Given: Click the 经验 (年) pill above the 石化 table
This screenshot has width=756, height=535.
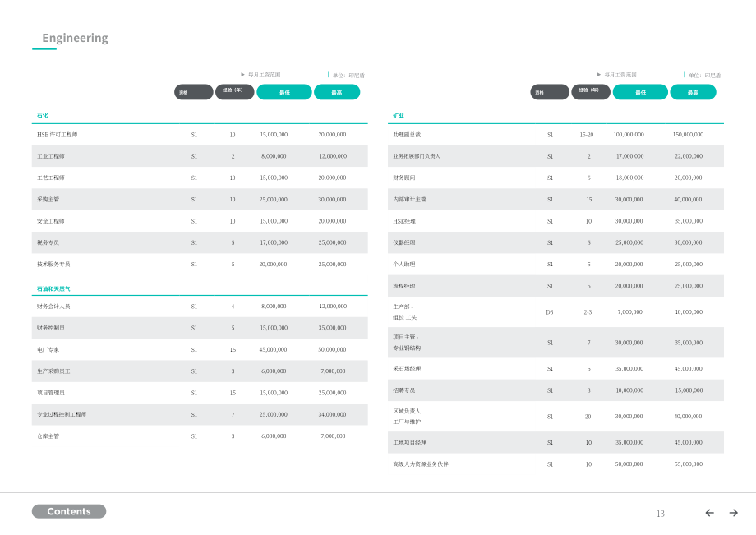Looking at the screenshot, I should click(x=234, y=92).
